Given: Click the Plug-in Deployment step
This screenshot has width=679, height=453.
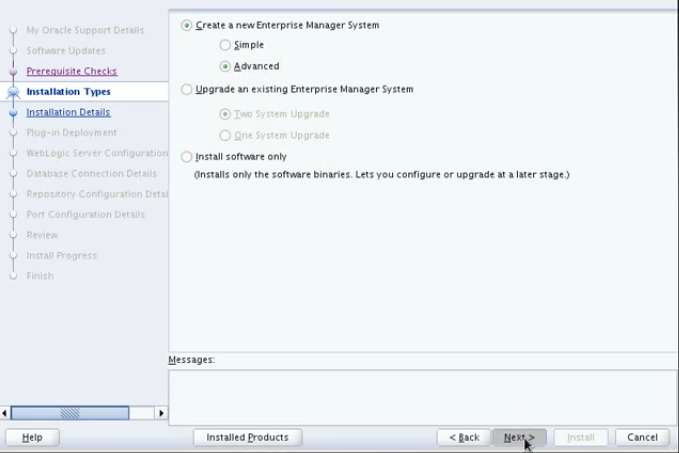Looking at the screenshot, I should tap(71, 133).
